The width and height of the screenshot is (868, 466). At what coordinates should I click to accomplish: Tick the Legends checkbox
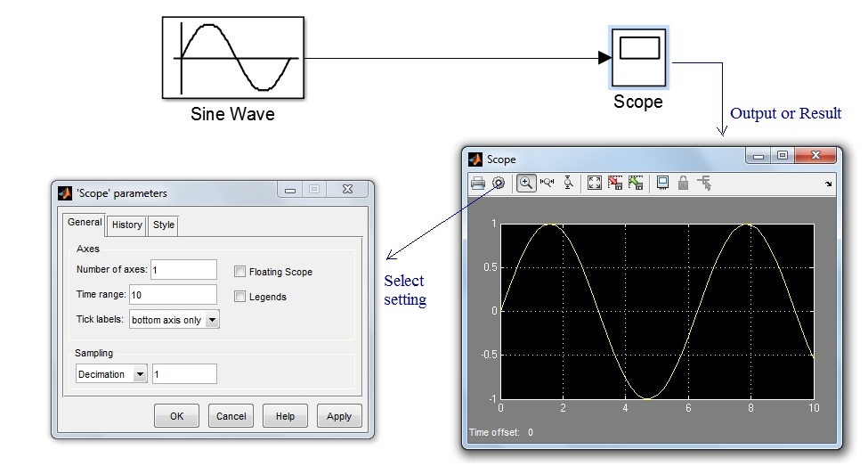240,297
